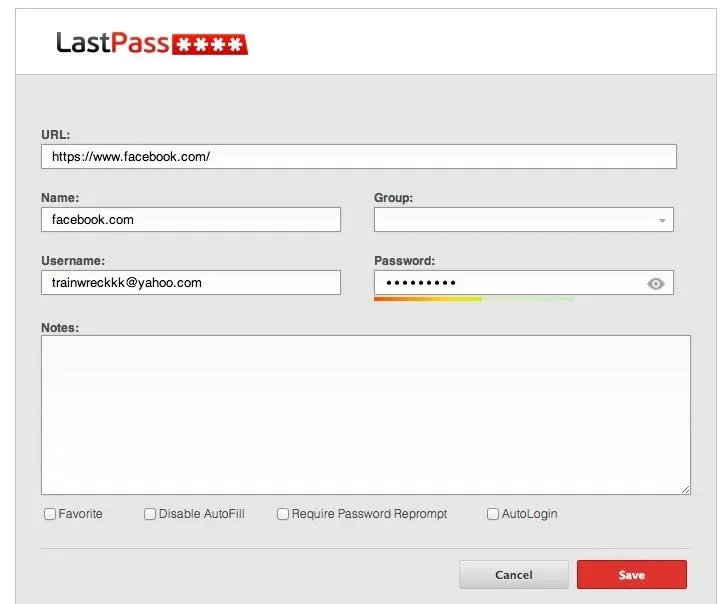The width and height of the screenshot is (726, 604).
Task: Open the Group dropdown
Action: (x=524, y=220)
